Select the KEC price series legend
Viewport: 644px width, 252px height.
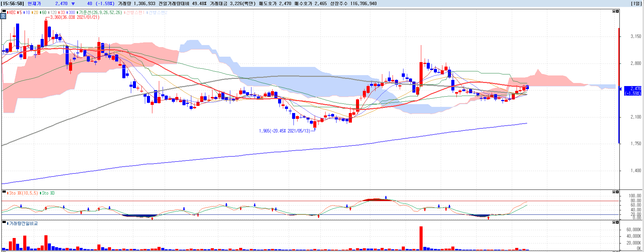tap(12, 12)
